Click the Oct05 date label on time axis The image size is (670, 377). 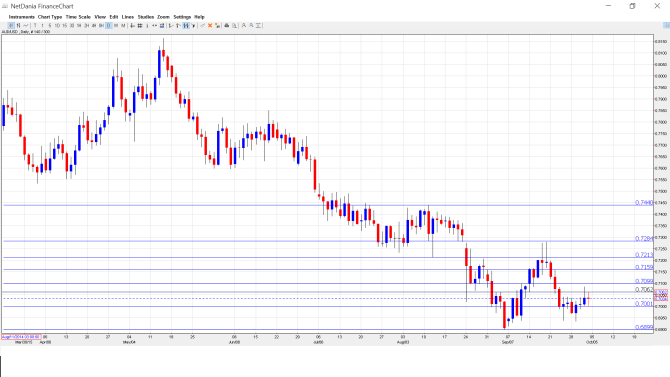(592, 342)
